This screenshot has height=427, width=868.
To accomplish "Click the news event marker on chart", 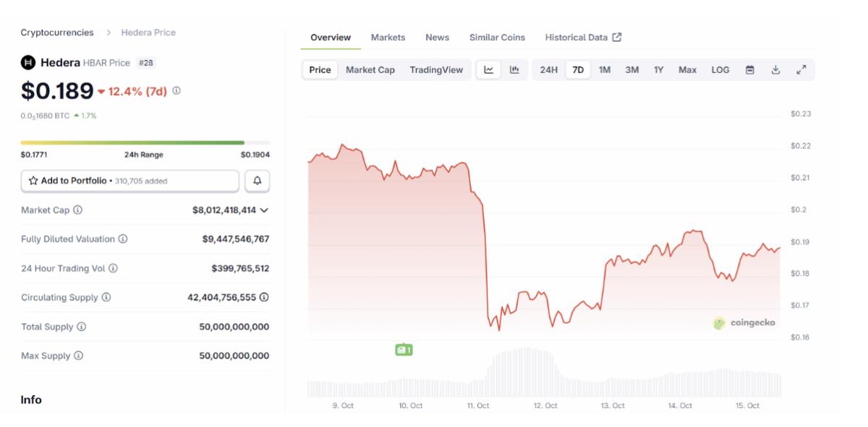I will (x=404, y=350).
